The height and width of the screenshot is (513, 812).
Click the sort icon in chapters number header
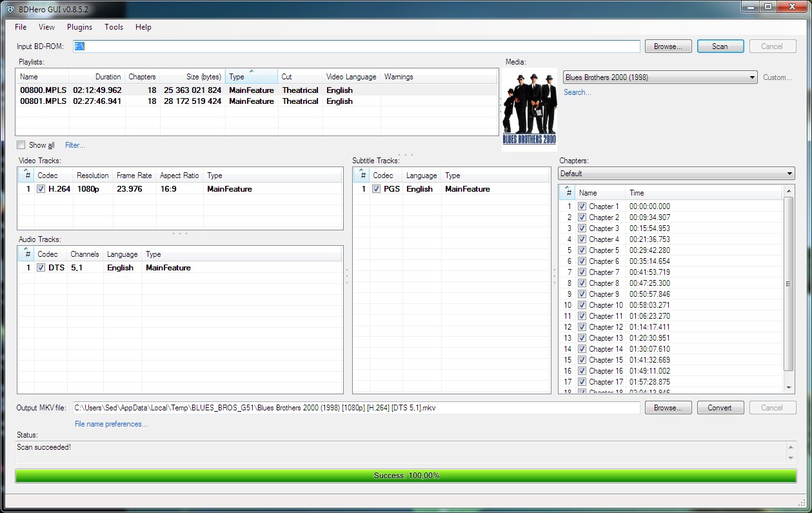tap(568, 188)
